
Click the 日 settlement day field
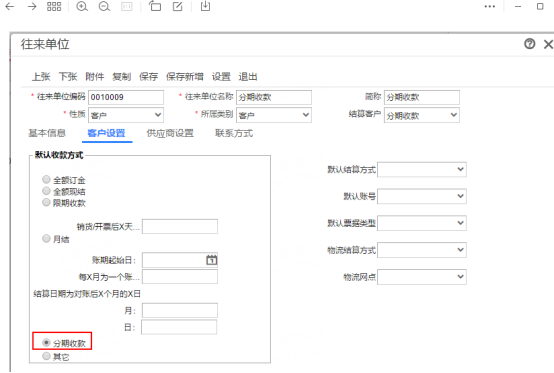click(x=179, y=327)
